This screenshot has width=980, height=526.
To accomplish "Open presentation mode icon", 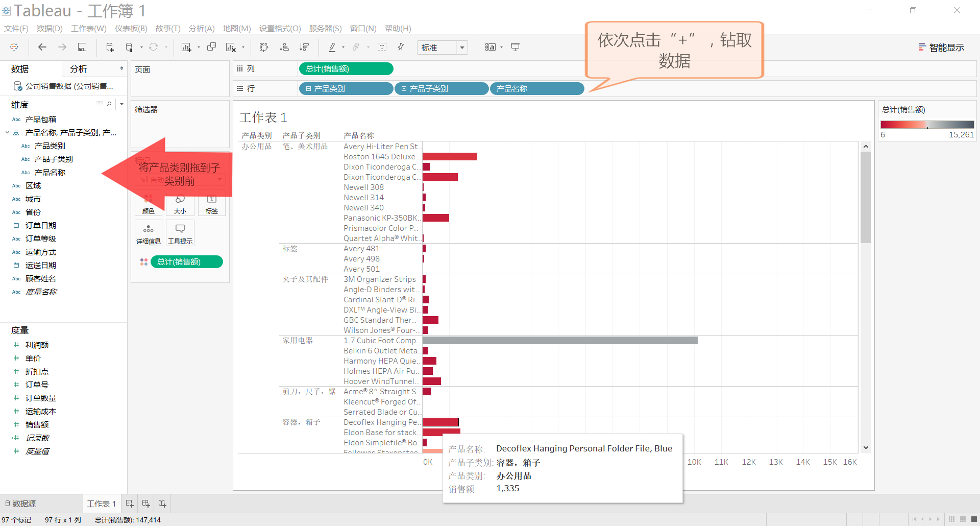I will tap(516, 47).
